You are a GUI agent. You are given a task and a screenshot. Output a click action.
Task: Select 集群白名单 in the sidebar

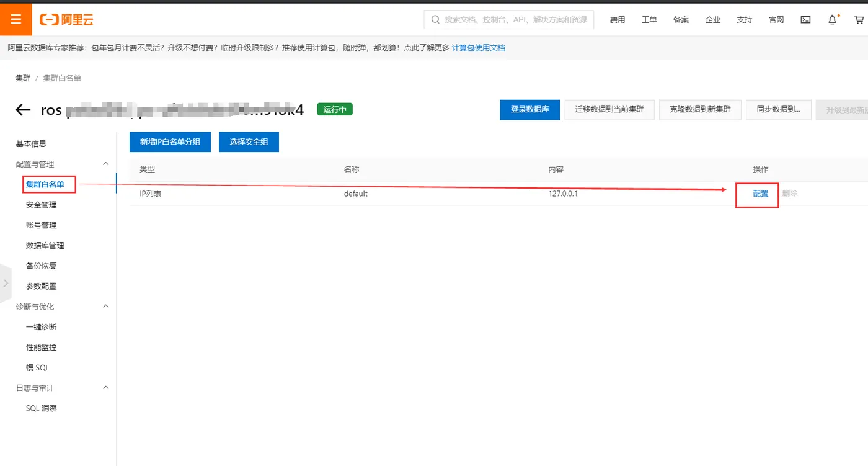[45, 184]
